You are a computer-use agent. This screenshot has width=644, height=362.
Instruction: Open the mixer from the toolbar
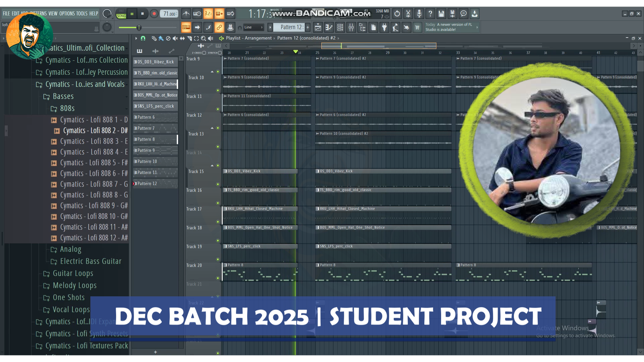pos(351,27)
